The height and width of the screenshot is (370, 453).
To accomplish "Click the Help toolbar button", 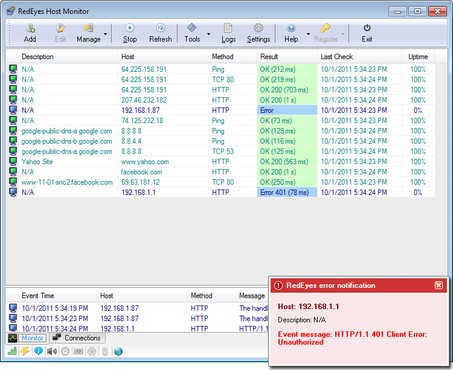I will point(291,33).
